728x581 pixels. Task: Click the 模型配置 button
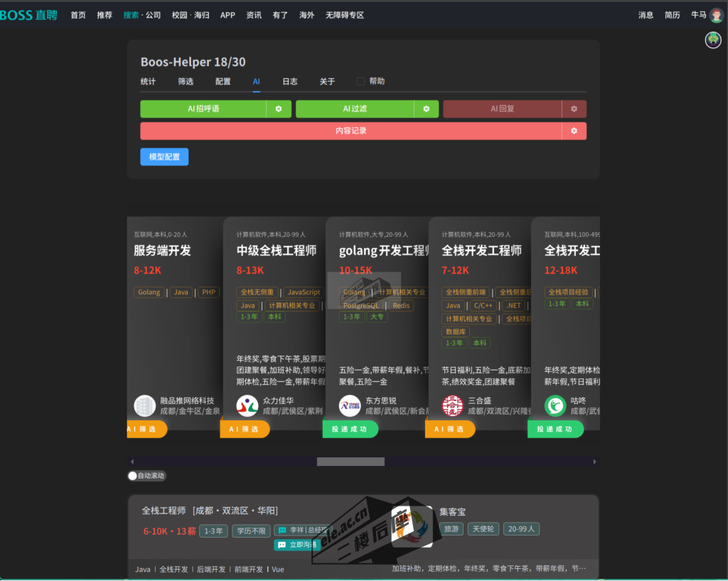click(x=164, y=156)
